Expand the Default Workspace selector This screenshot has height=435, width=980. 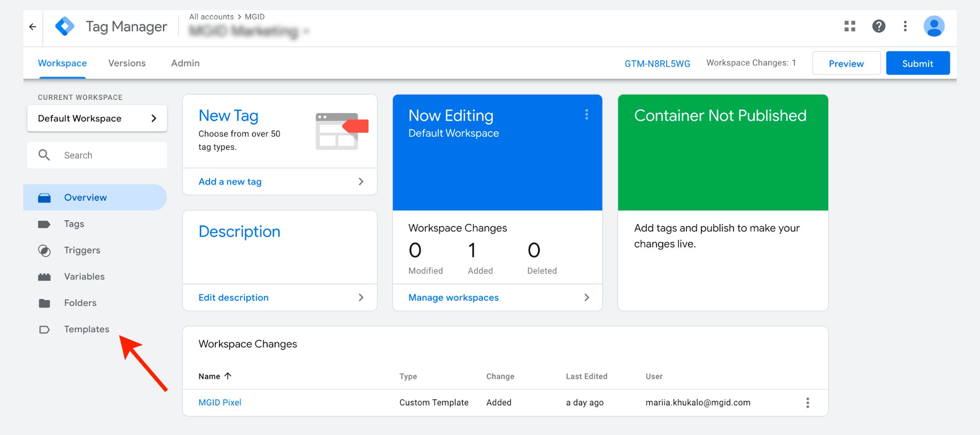pos(97,119)
